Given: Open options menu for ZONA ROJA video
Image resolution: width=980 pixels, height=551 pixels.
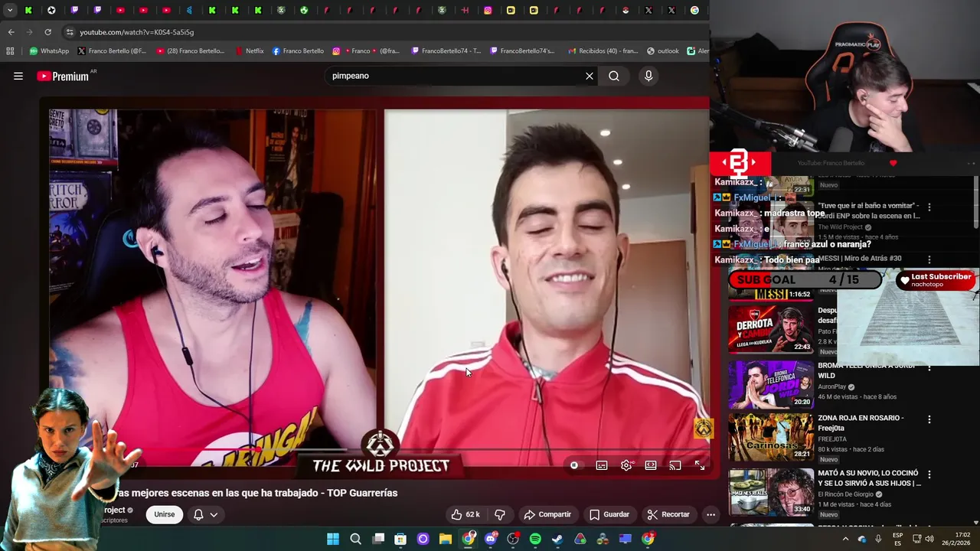Looking at the screenshot, I should [x=929, y=419].
